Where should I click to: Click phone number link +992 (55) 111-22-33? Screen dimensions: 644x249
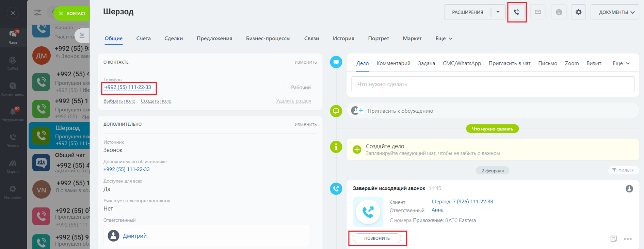click(128, 88)
